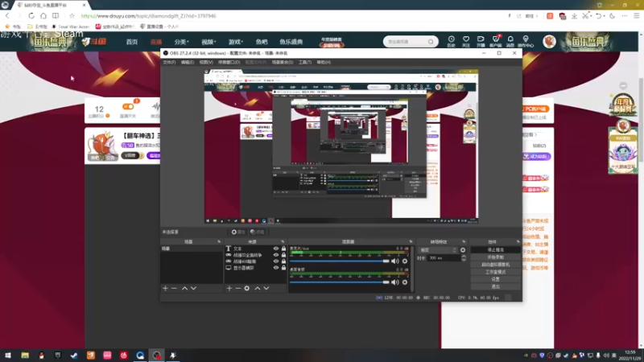The image size is (644, 362).
Task: Open the OBS File menu
Action: [169, 63]
